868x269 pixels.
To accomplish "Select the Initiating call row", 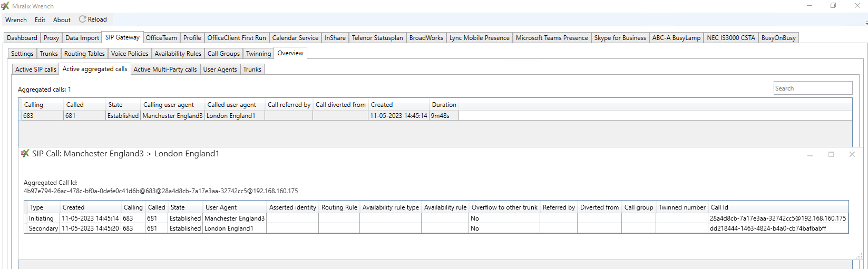I will (437, 218).
